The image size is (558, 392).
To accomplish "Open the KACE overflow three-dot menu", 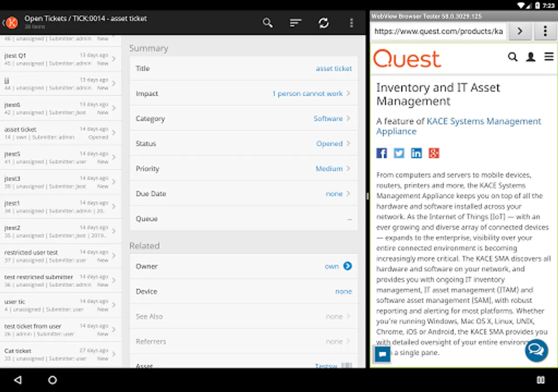I will (351, 23).
